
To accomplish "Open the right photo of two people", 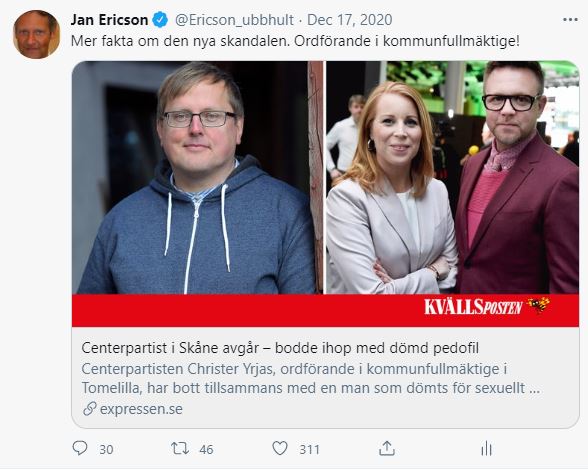I will [x=452, y=177].
